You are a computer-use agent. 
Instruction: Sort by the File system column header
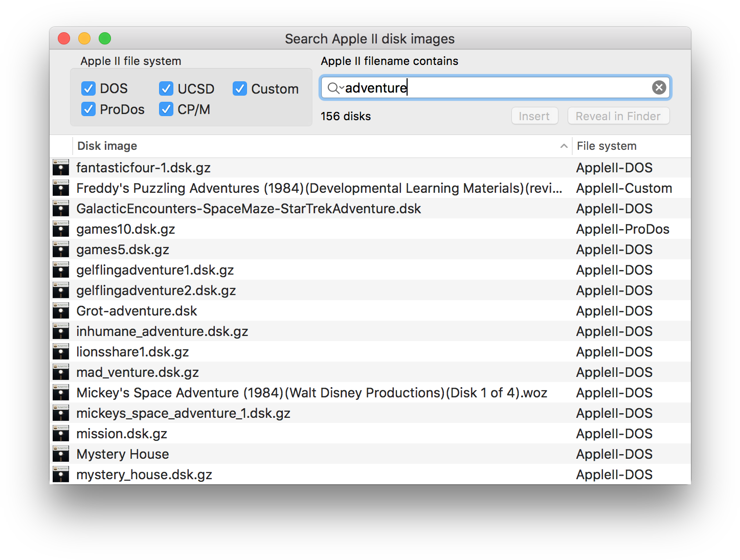(x=607, y=146)
